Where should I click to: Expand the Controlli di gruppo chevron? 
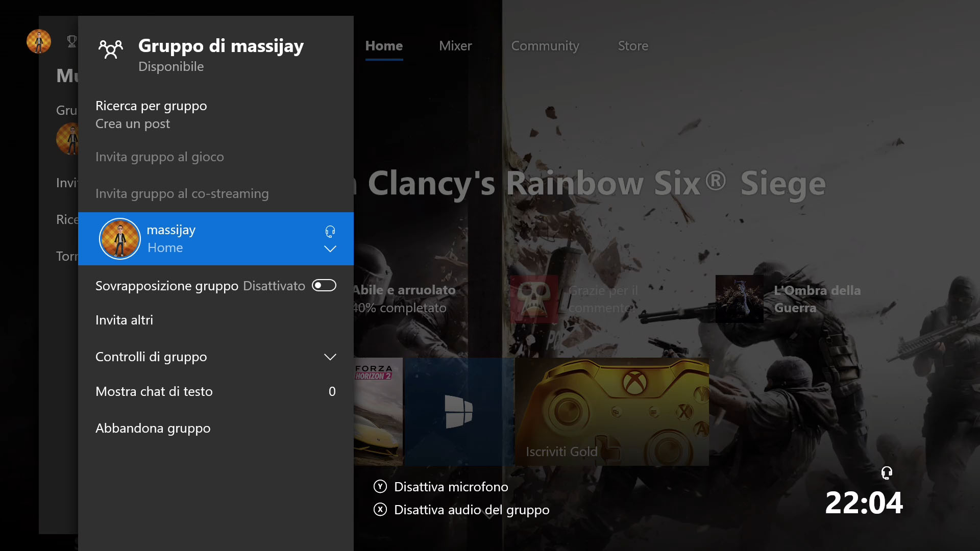click(330, 357)
